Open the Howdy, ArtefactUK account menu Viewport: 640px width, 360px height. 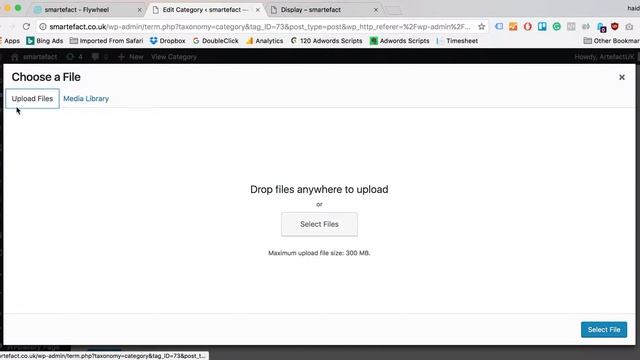point(604,57)
